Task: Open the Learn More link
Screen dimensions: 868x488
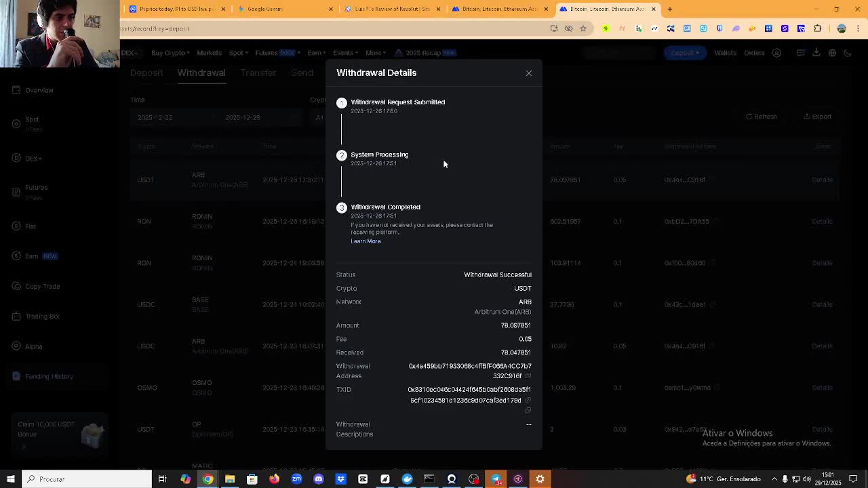Action: tap(366, 241)
